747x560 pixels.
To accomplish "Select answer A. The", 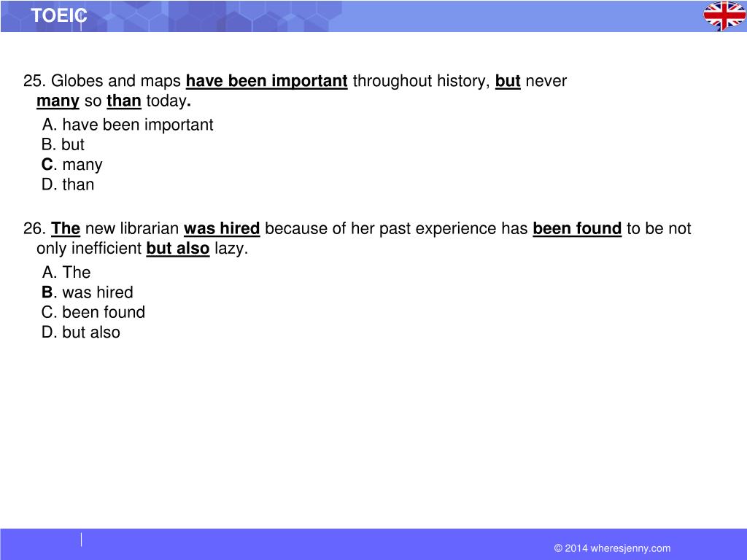I will click(66, 273).
